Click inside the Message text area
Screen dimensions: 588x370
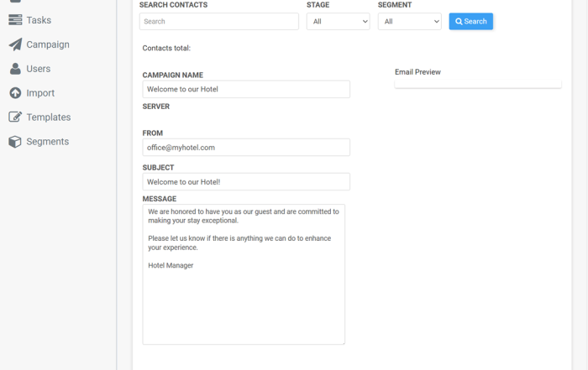(244, 274)
